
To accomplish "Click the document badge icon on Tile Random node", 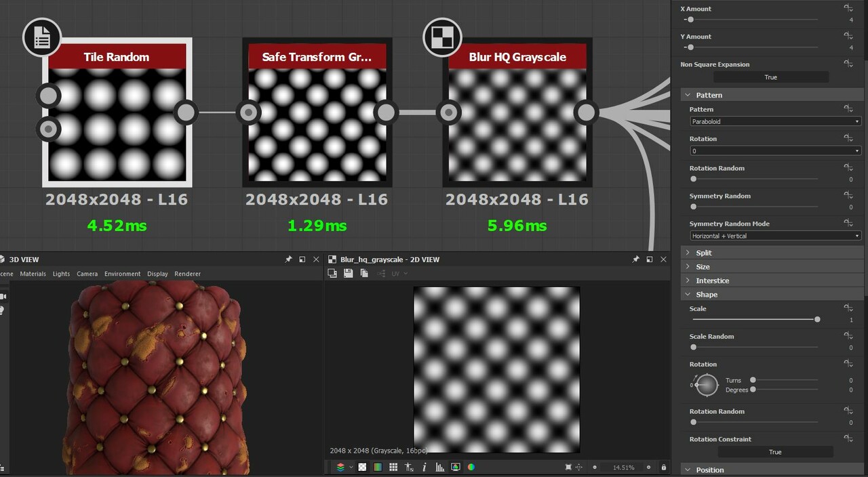I will [x=42, y=37].
